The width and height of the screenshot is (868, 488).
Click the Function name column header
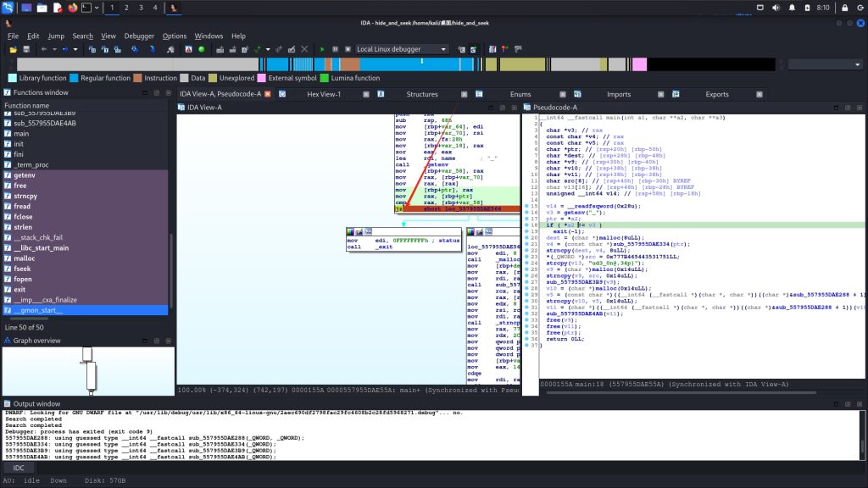(x=86, y=105)
